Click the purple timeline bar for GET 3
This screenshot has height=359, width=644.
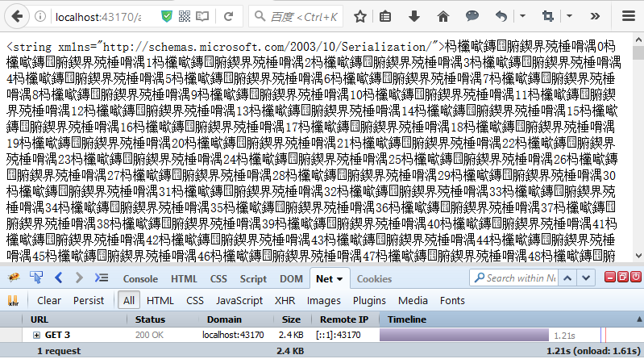pos(464,335)
